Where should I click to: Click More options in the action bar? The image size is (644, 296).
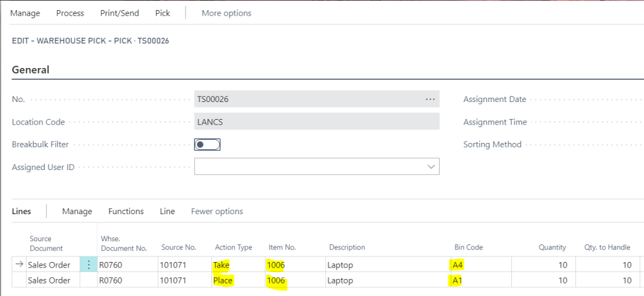pyautogui.click(x=226, y=13)
